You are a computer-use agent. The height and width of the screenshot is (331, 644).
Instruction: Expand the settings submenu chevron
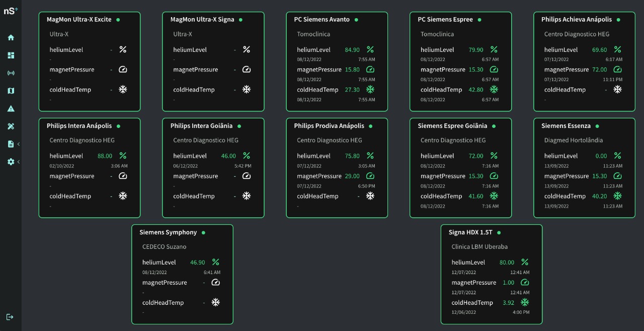pos(19,162)
